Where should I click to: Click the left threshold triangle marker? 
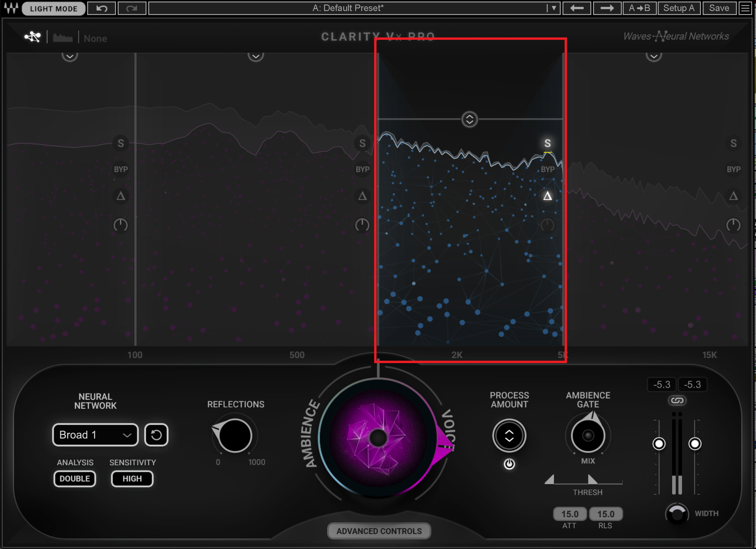549,479
